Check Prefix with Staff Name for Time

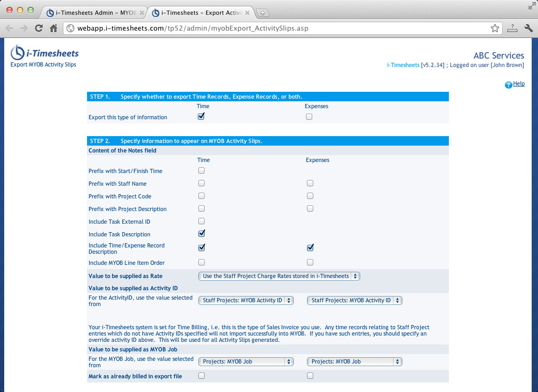click(201, 183)
